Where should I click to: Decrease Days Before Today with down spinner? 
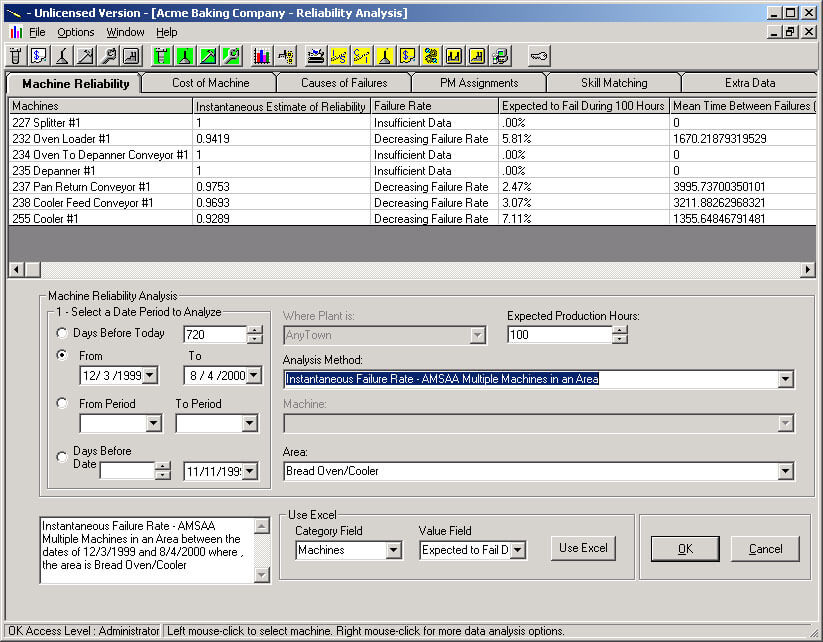pyautogui.click(x=255, y=339)
